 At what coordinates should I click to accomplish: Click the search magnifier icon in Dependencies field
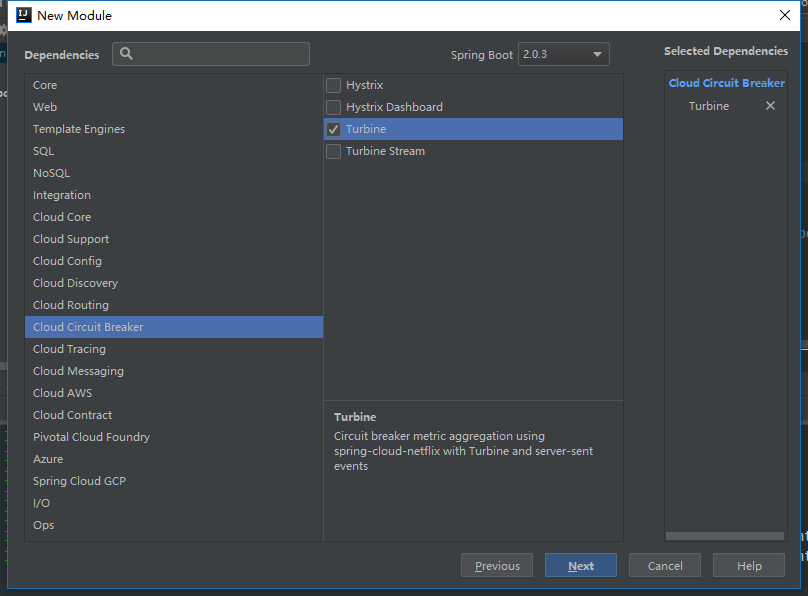(x=126, y=54)
